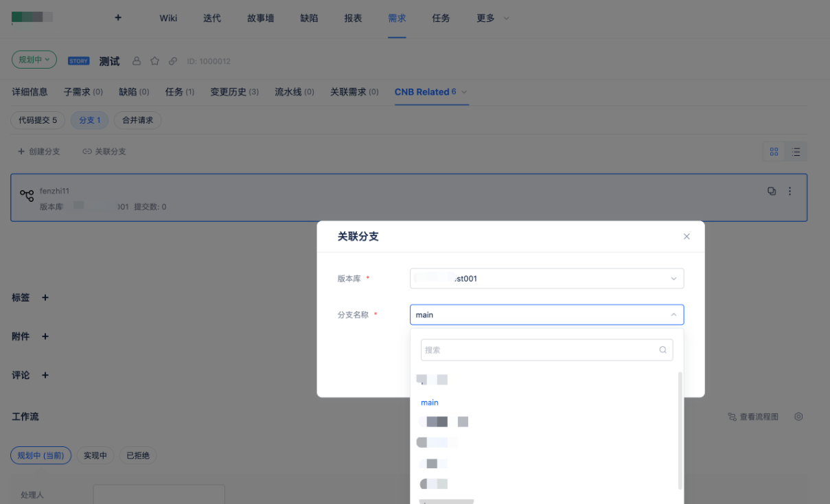The image size is (830, 504).
Task: Click the copy icon on fenzhi11 branch card
Action: click(772, 191)
